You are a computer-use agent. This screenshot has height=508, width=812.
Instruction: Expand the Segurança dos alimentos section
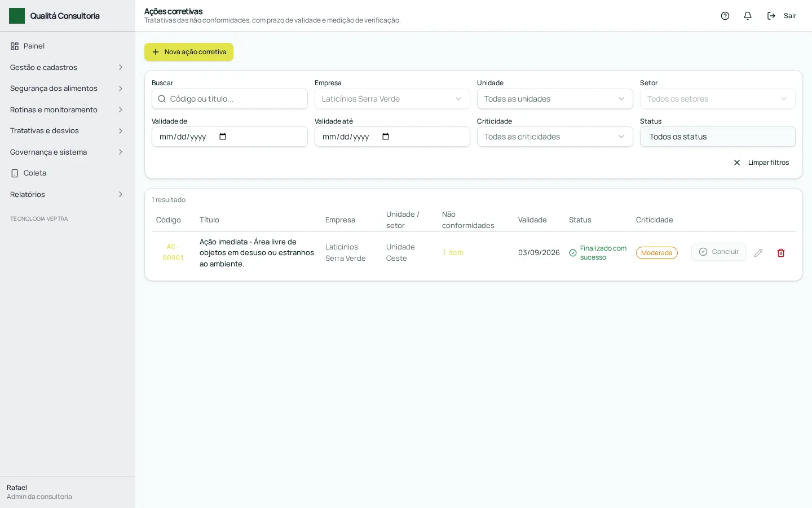(x=68, y=89)
